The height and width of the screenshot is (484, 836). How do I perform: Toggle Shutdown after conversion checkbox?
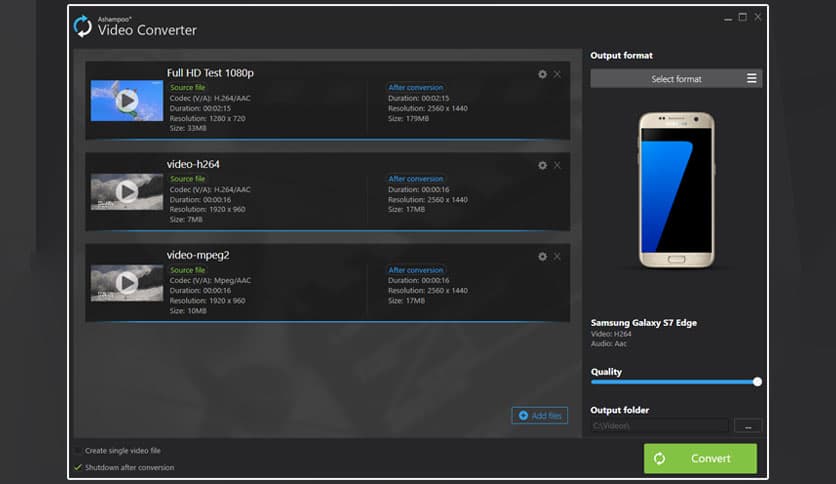coord(78,467)
